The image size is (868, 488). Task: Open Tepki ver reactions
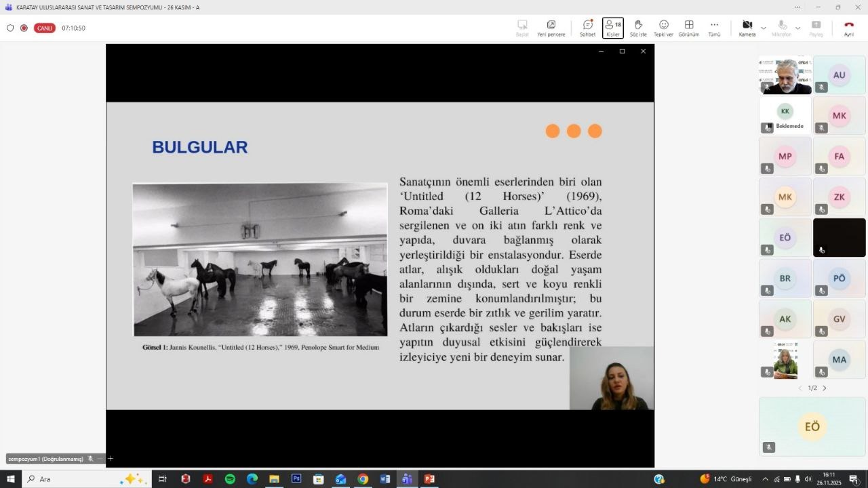pyautogui.click(x=663, y=28)
